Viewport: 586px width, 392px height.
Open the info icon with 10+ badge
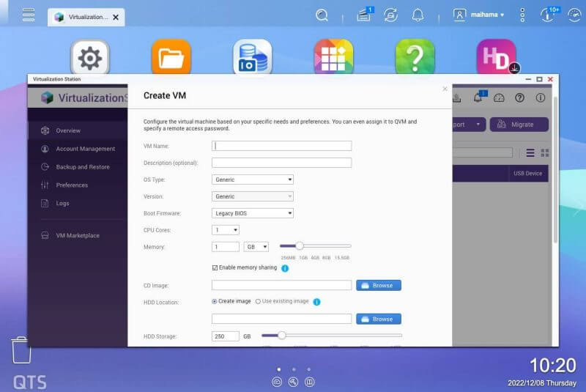[548, 15]
